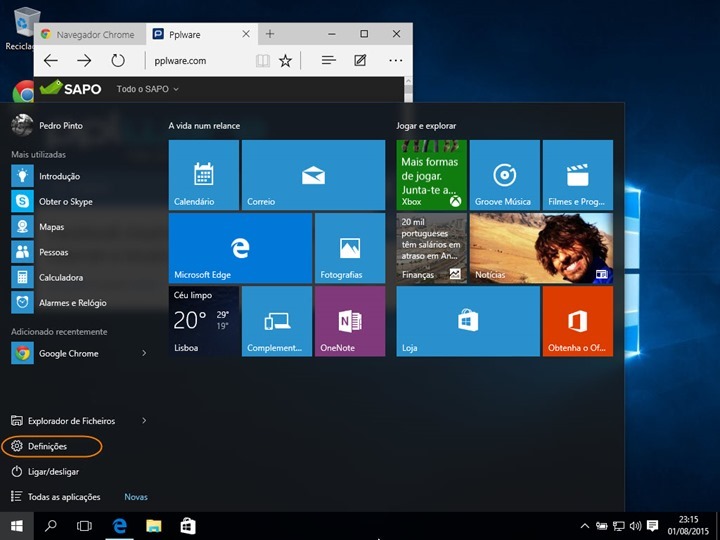Close the Pplware tab
Screen dimensions: 720x540
click(x=246, y=34)
